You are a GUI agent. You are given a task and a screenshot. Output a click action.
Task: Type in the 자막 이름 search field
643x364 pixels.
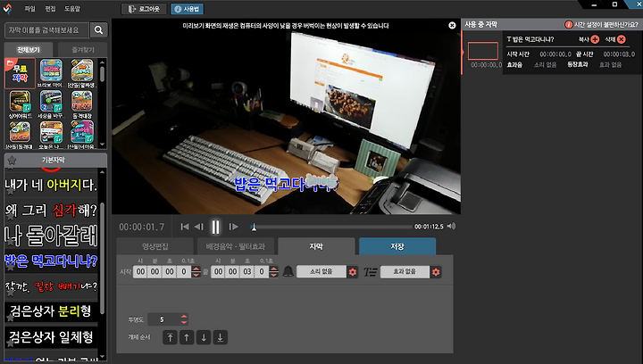tap(46, 30)
